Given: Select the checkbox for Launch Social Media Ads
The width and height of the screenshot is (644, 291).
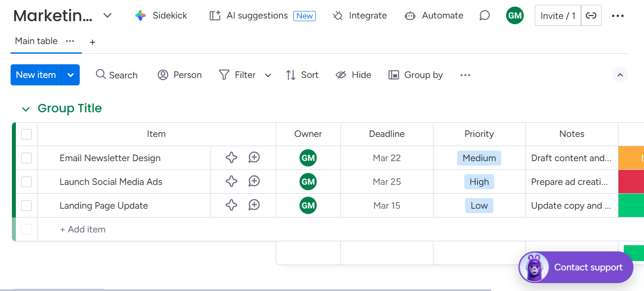Looking at the screenshot, I should tap(26, 181).
